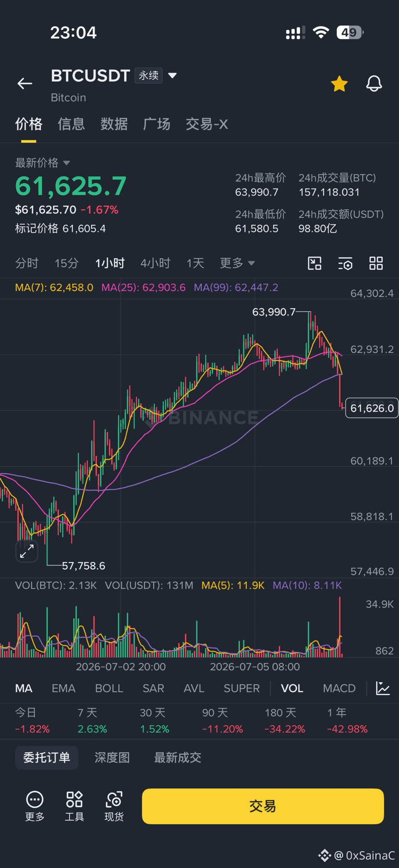Select the 分时 chart interval

27,263
